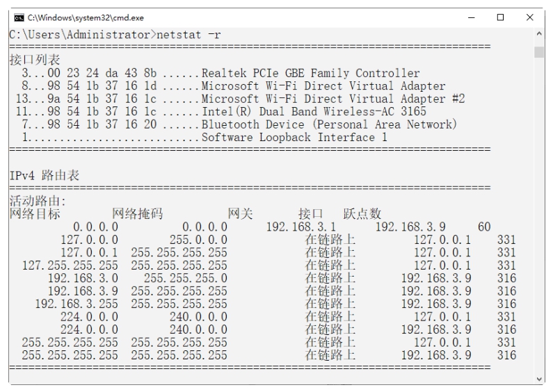The height and width of the screenshot is (392, 553).
Task: Click the 接口列表 heading
Action: (x=35, y=60)
